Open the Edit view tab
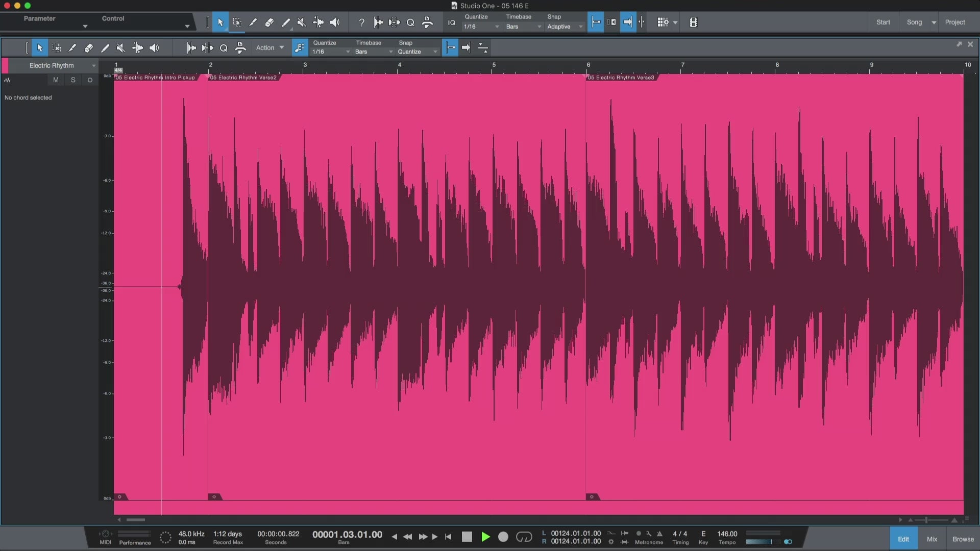Image resolution: width=980 pixels, height=551 pixels. [x=903, y=539]
